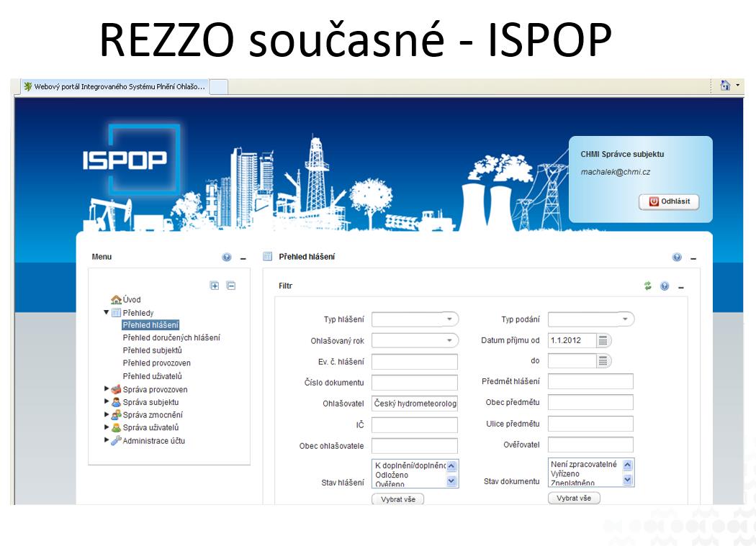Click the Ev. č. hlášení field
Screen dimensions: 756x546
415,361
